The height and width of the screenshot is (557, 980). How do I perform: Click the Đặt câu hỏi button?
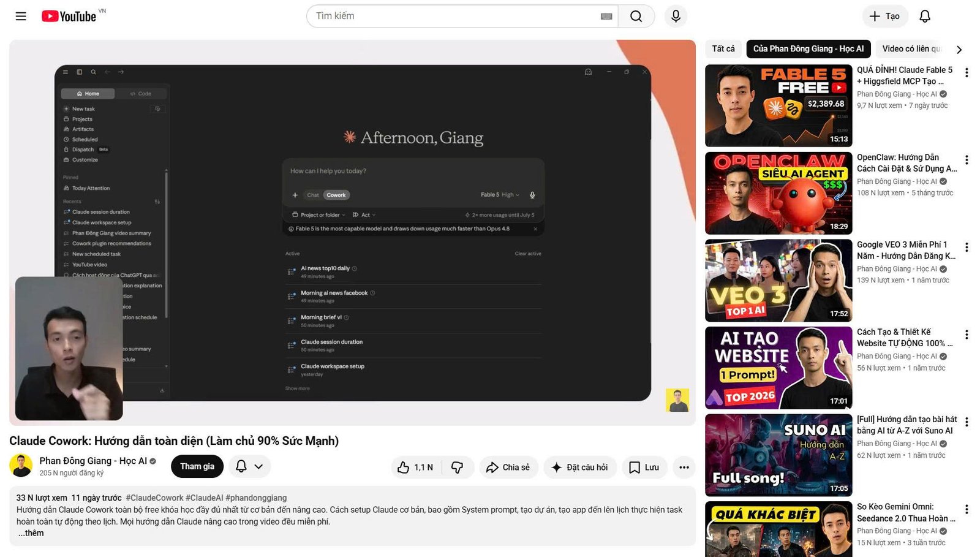[580, 467]
